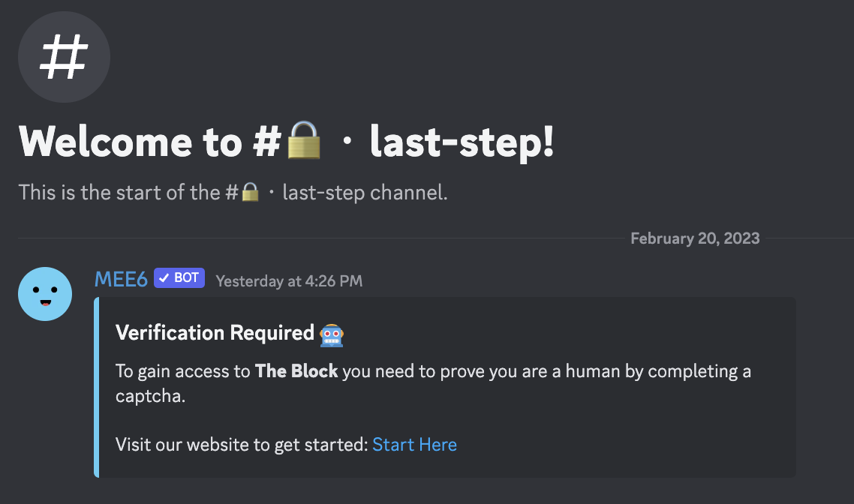Click the start of the channel subtitle text
The width and height of the screenshot is (854, 504).
[233, 192]
